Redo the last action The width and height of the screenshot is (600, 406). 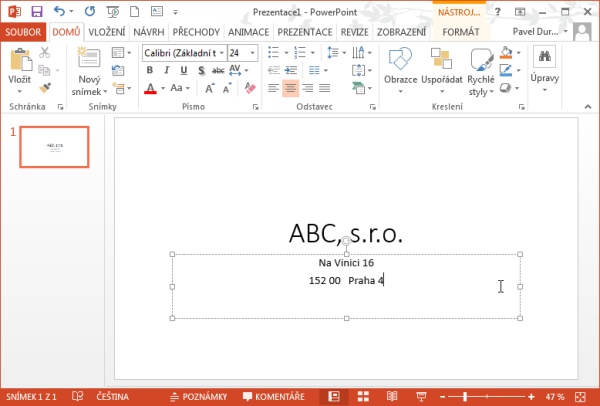pos(90,11)
